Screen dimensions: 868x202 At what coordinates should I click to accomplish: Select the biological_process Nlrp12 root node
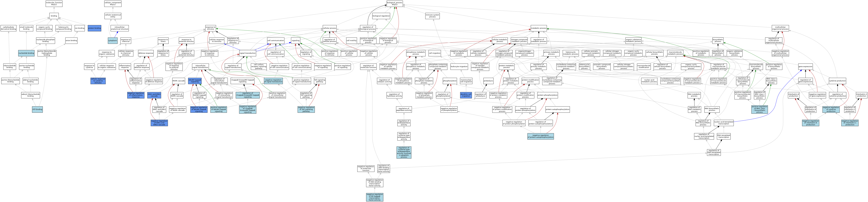click(x=395, y=4)
